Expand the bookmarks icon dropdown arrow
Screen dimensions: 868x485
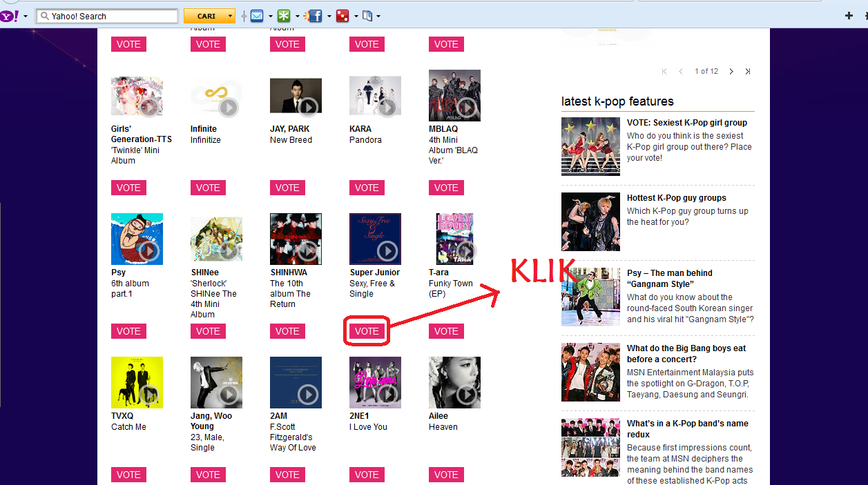pyautogui.click(x=378, y=16)
